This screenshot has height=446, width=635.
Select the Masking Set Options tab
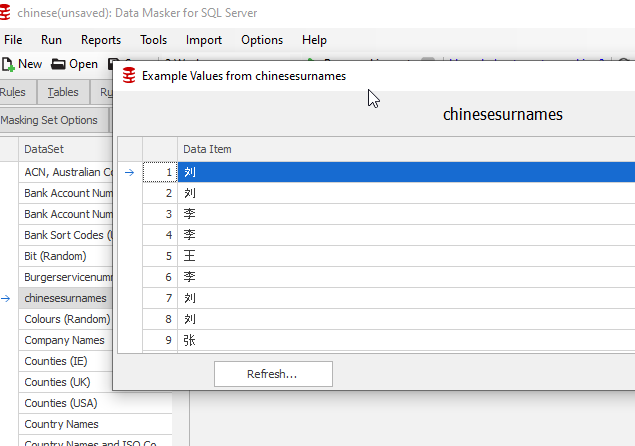48,120
